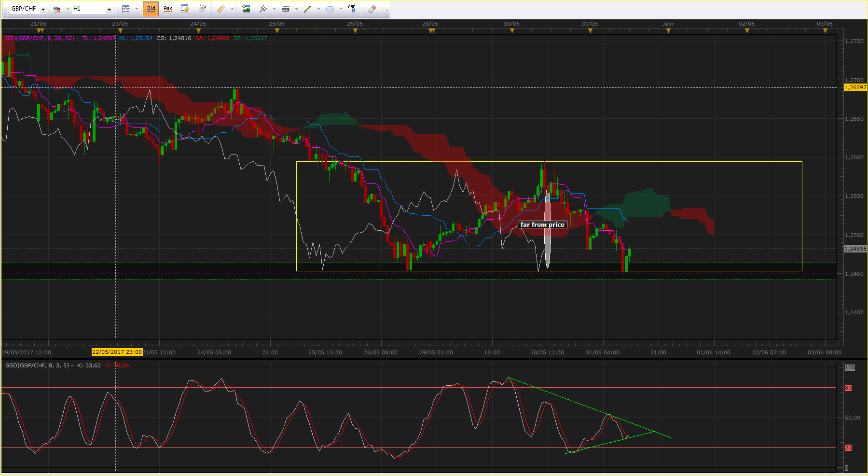868x476 pixels.
Task: Click the TL: 1,24807 indicator value
Action: [99, 38]
